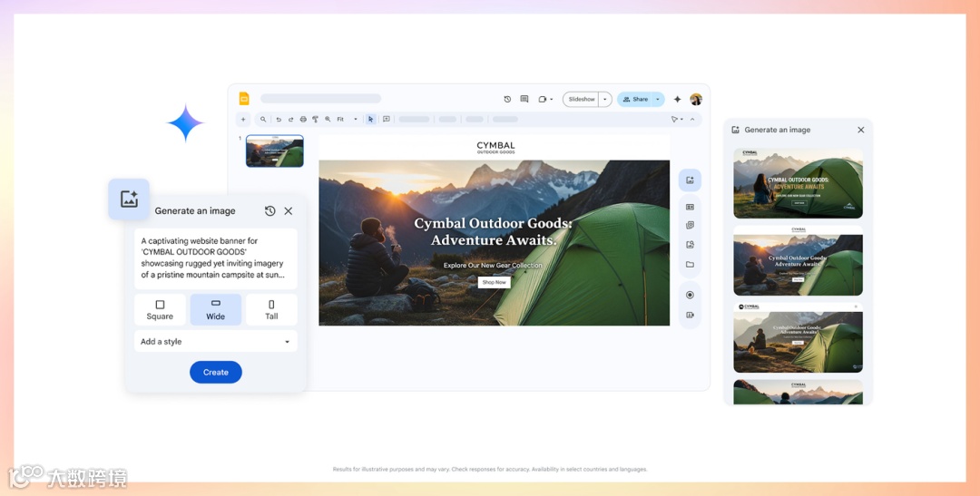Select the Tall aspect ratio option

(271, 310)
